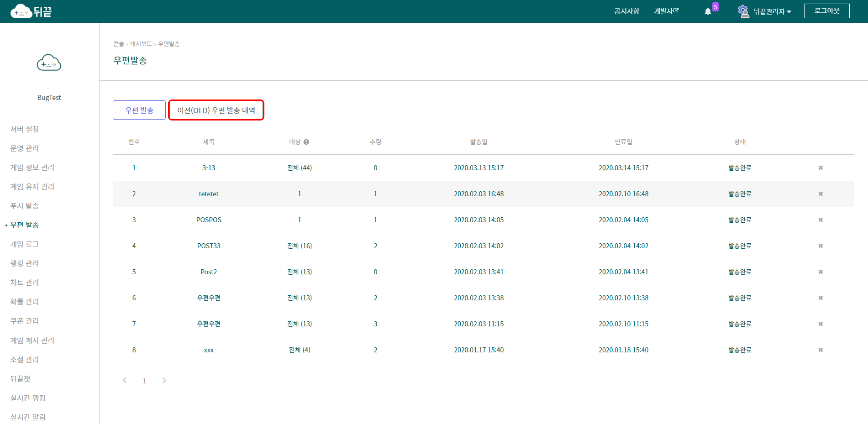Click the 우편 발송 button
This screenshot has width=868, height=424.
click(139, 110)
